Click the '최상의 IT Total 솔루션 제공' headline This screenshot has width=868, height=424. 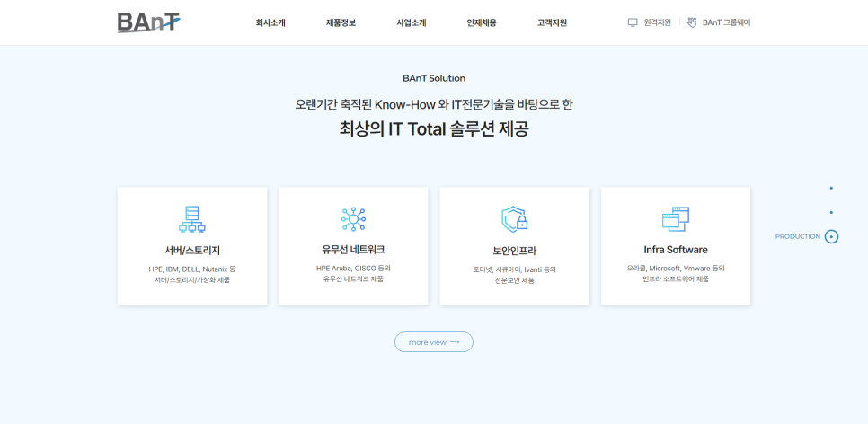click(434, 129)
